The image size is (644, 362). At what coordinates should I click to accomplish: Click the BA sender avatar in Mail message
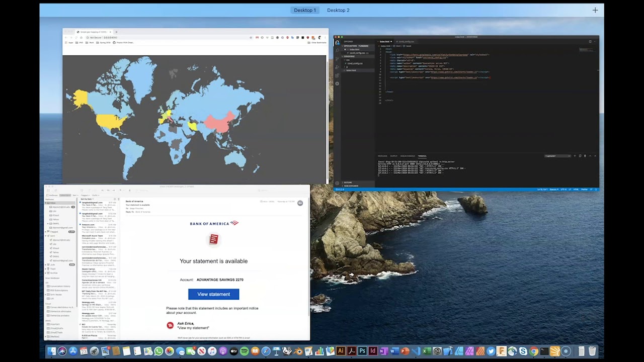click(300, 203)
